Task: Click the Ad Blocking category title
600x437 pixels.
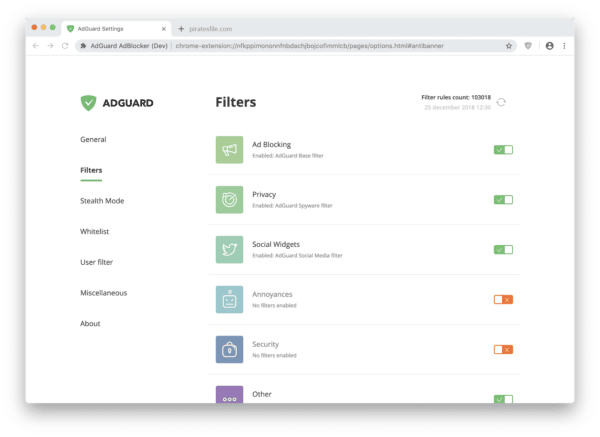Action: (x=271, y=144)
